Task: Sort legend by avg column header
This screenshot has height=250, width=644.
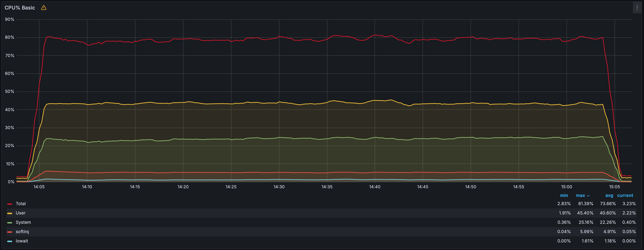Action: click(x=609, y=195)
